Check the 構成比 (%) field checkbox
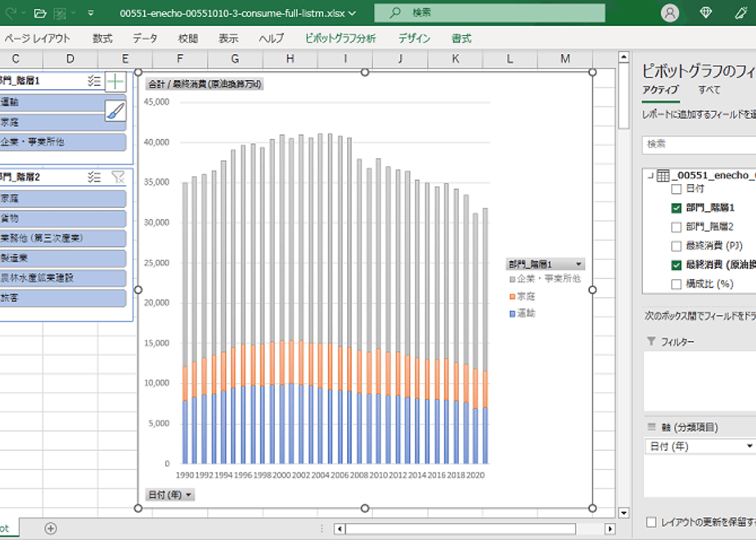756x540 pixels. click(677, 284)
